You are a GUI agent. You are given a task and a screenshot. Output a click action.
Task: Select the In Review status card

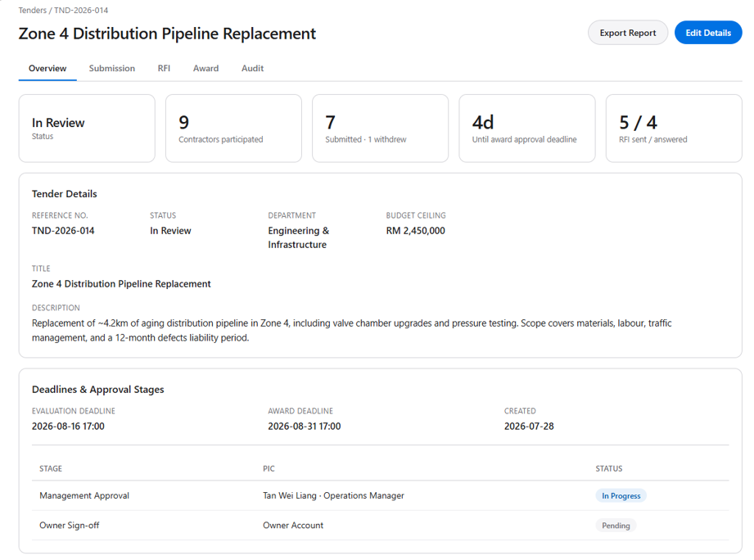[87, 129]
